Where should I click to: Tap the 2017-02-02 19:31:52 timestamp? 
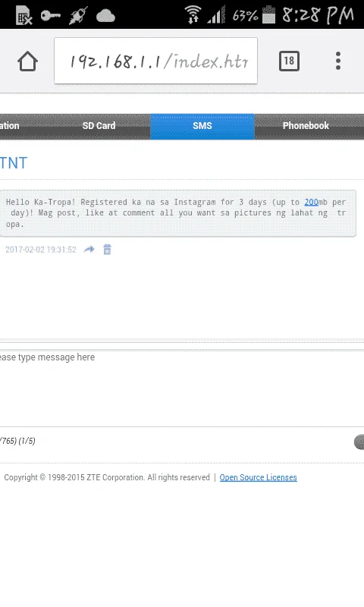(x=41, y=250)
